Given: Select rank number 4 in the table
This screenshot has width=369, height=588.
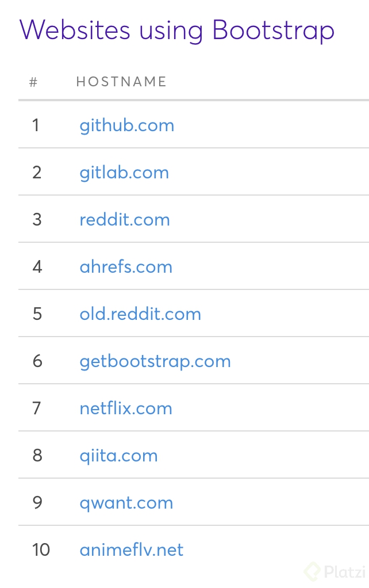Looking at the screenshot, I should click(37, 267).
